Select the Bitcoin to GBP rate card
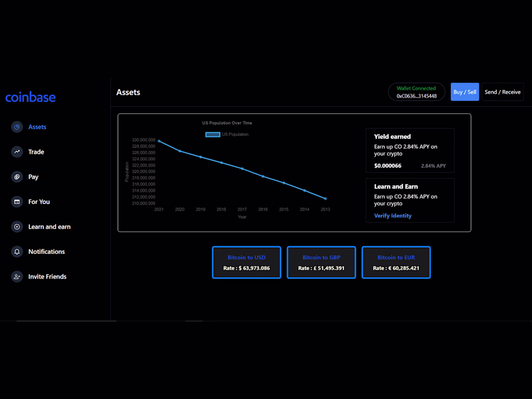This screenshot has height=399, width=532. 321,262
